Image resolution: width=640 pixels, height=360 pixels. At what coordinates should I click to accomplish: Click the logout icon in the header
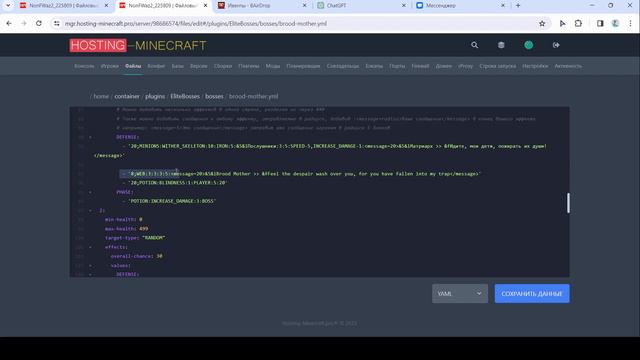tap(556, 45)
